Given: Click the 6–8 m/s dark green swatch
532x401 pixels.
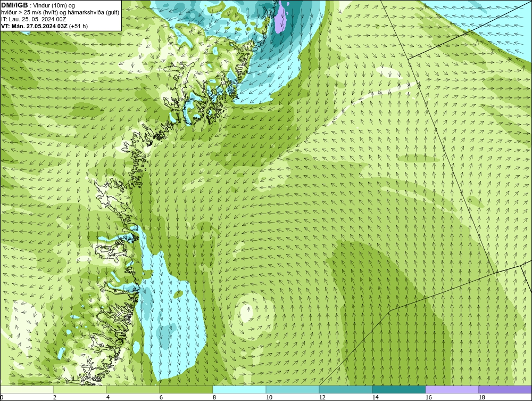Looking at the screenshot, I should [186, 389].
